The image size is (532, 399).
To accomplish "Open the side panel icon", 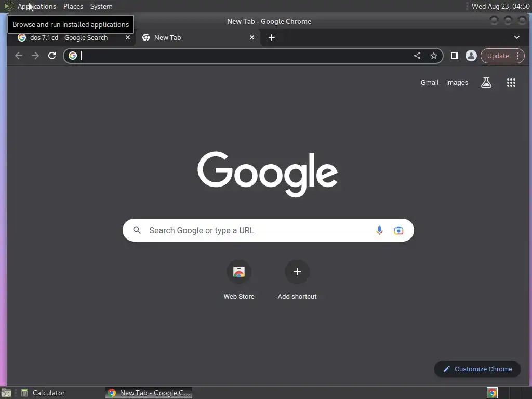I will coord(454,56).
